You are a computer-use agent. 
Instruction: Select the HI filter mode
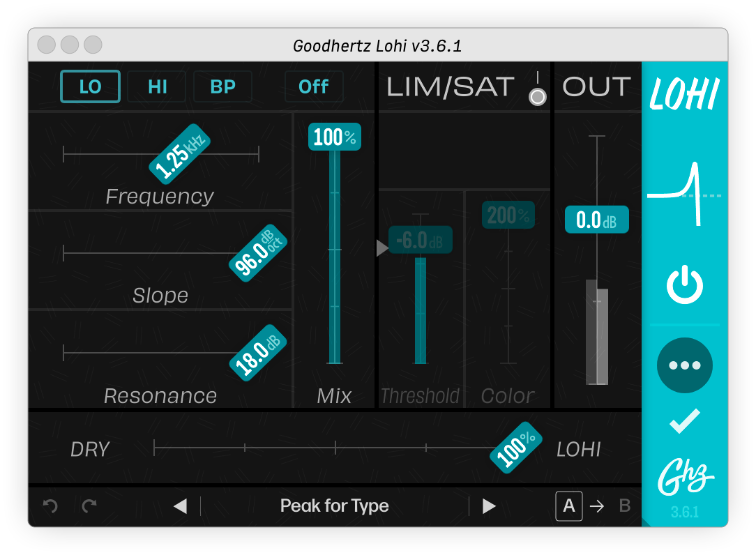click(x=157, y=86)
